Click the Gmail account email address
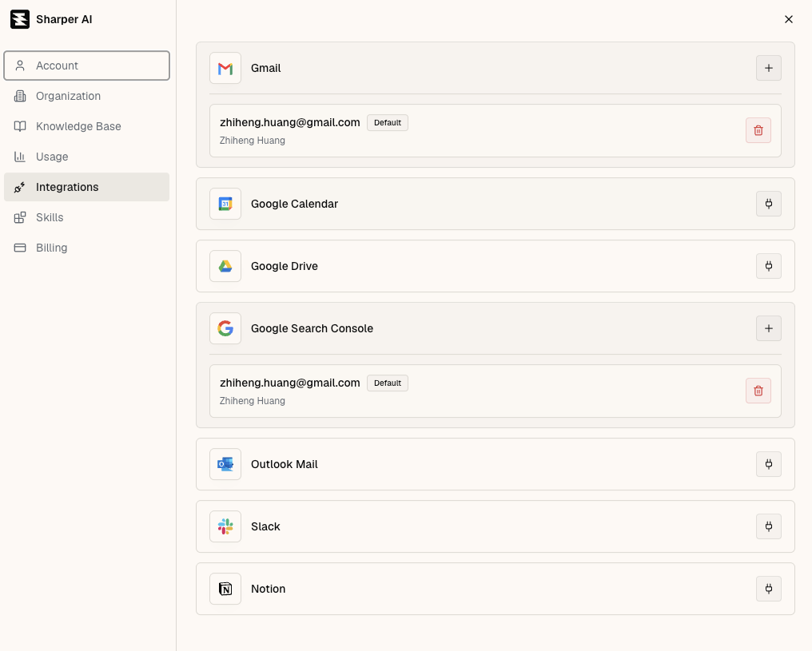Viewport: 812px width, 651px height. click(x=290, y=123)
